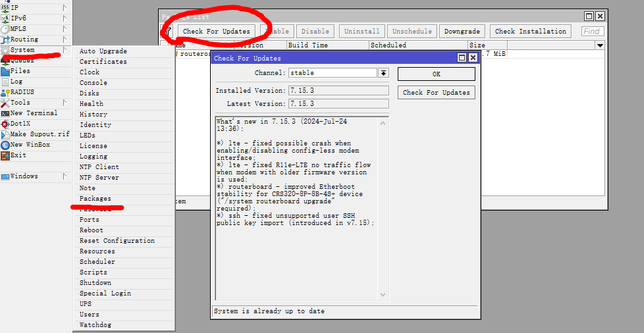Expand the IPv6 submenu arrow
Viewport: 644px width, 333px height.
[x=65, y=18]
